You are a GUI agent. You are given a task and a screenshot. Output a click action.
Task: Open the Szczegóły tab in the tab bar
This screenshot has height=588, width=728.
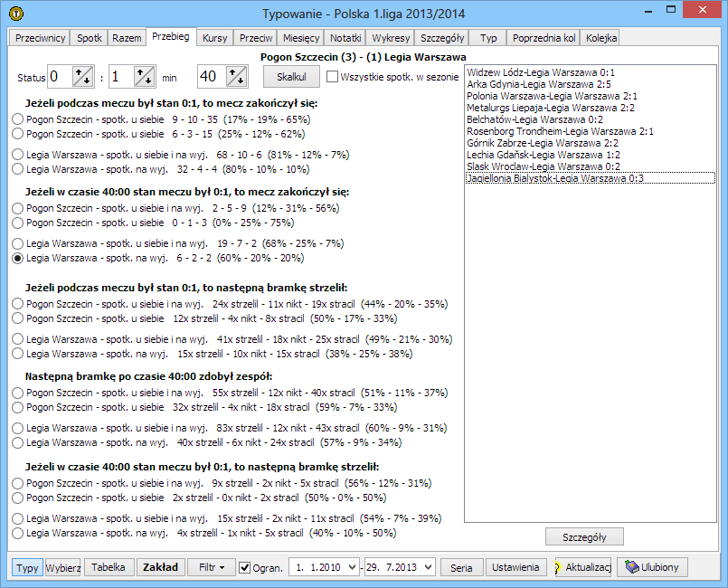pos(442,38)
